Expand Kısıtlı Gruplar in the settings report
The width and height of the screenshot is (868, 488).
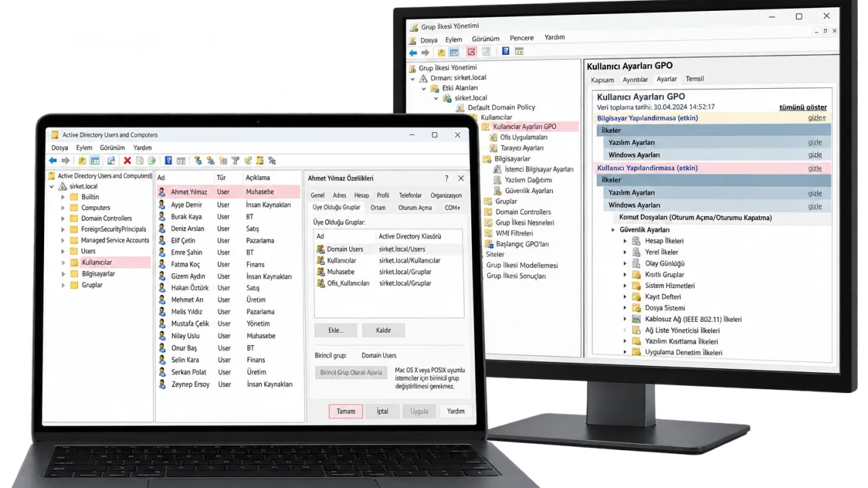click(625, 274)
